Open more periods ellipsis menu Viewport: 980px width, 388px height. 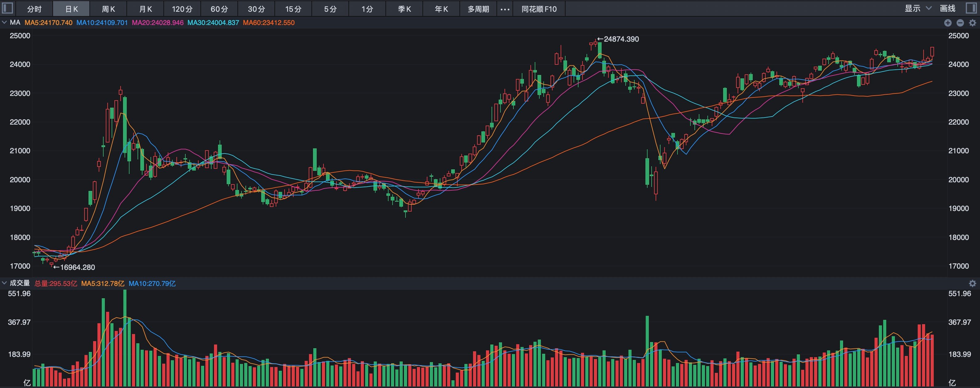505,9
